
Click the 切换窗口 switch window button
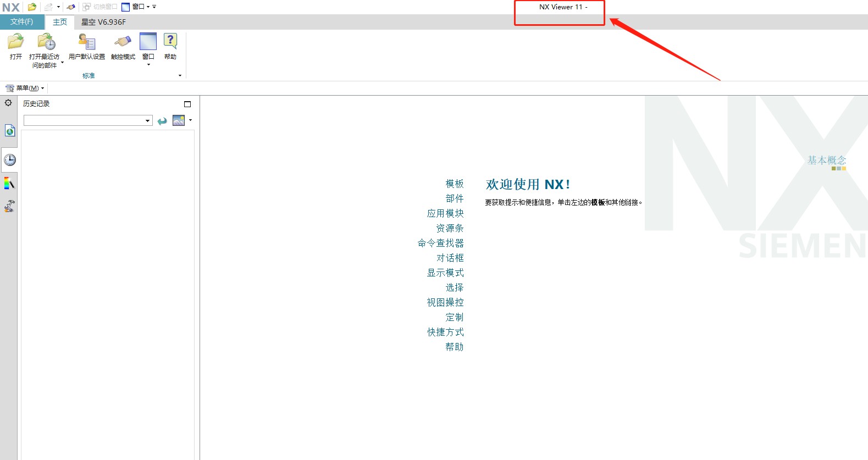(100, 7)
